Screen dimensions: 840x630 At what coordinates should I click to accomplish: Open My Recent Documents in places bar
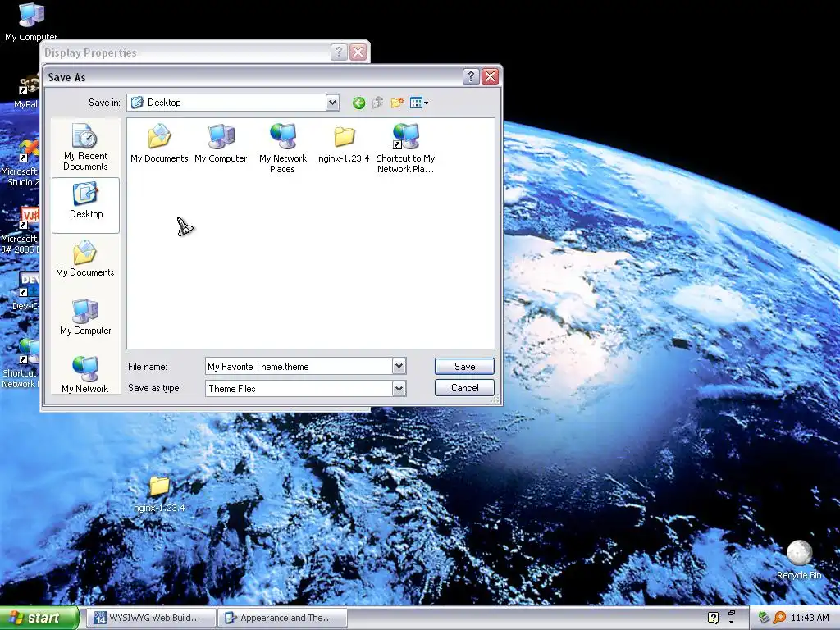(85, 148)
